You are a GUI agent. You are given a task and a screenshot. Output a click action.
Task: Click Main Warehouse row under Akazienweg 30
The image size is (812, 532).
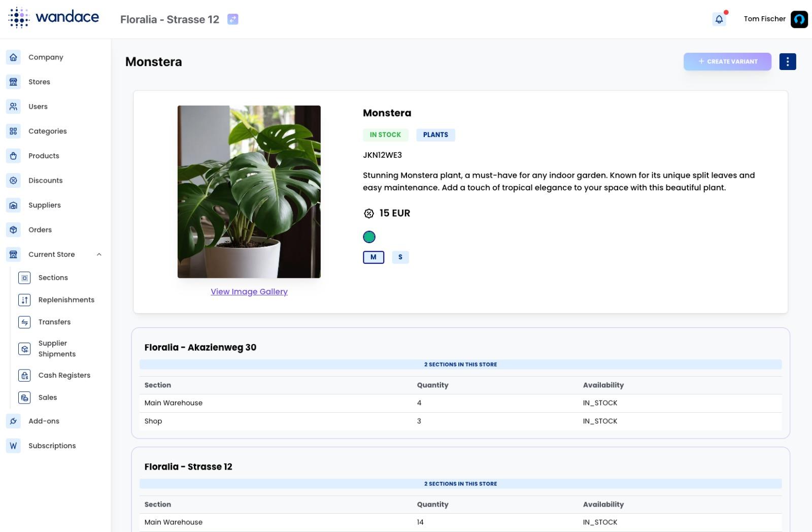(x=460, y=403)
